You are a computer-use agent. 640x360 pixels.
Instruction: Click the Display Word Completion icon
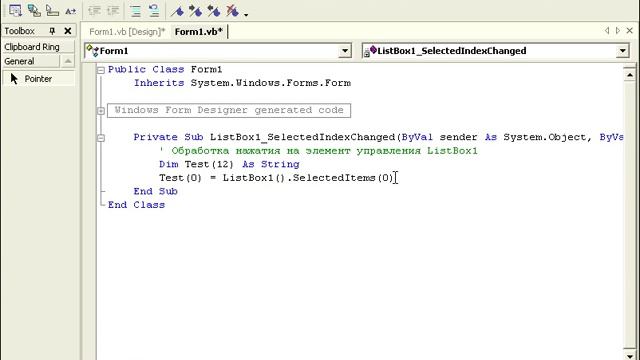coord(71,11)
